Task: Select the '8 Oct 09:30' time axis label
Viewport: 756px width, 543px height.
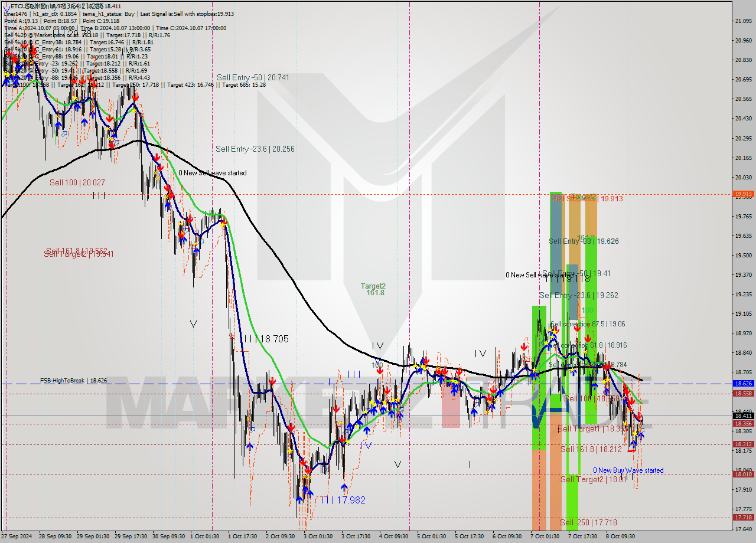Action: click(621, 537)
